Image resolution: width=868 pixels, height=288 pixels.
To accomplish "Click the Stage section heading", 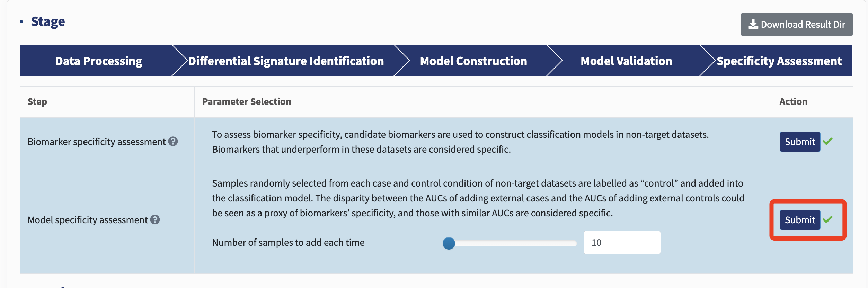I will [48, 21].
